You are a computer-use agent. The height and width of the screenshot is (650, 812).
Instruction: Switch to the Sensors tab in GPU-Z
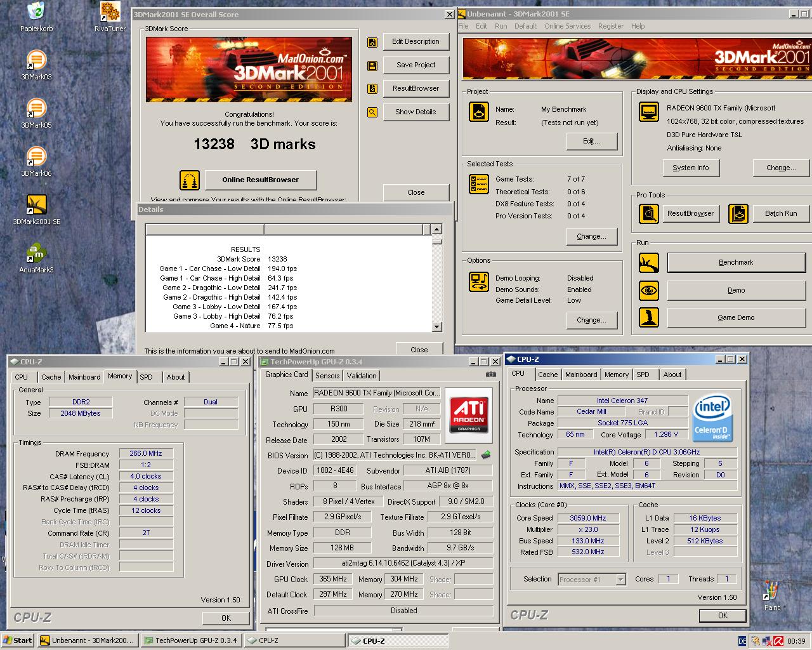point(327,376)
